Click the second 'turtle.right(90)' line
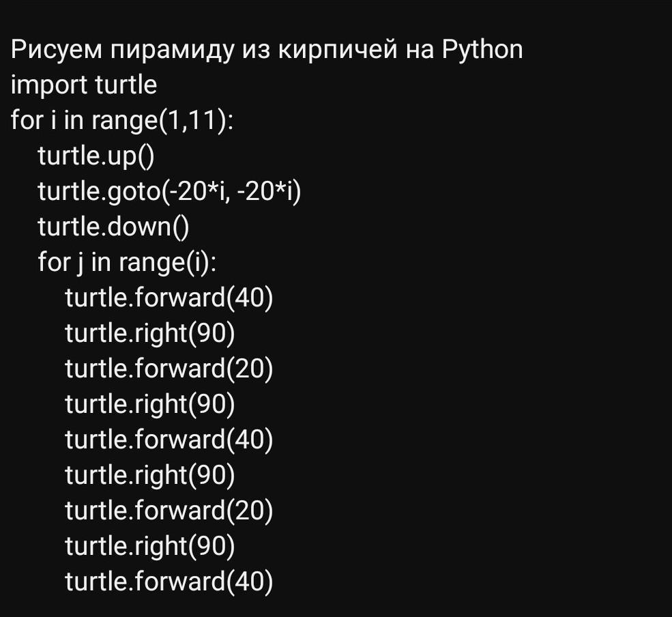Image resolution: width=672 pixels, height=617 pixels. click(150, 404)
